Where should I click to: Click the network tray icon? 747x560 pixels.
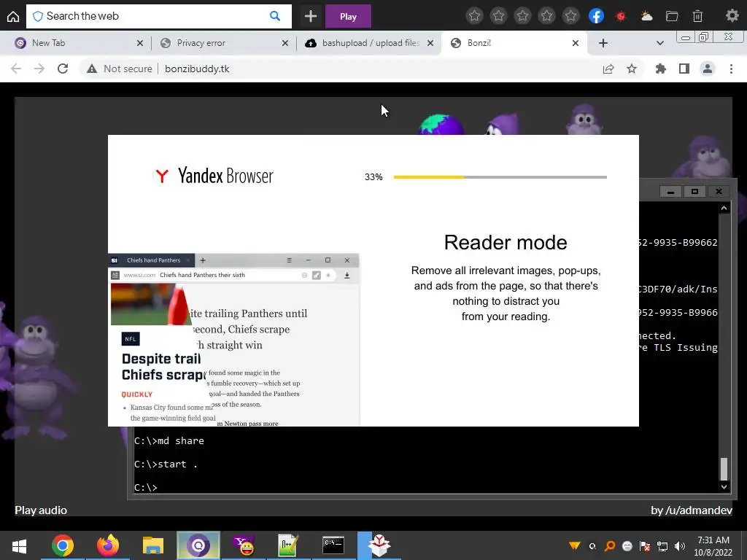pos(662,546)
